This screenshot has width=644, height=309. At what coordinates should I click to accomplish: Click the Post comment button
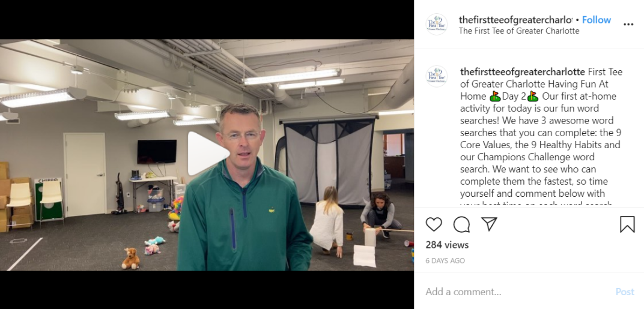625,292
